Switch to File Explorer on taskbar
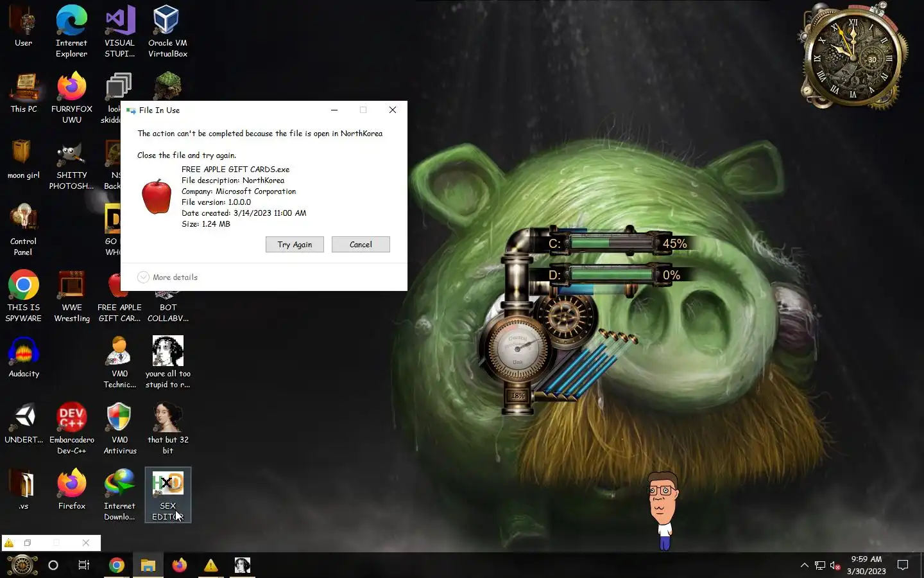The width and height of the screenshot is (924, 578). pos(148,565)
